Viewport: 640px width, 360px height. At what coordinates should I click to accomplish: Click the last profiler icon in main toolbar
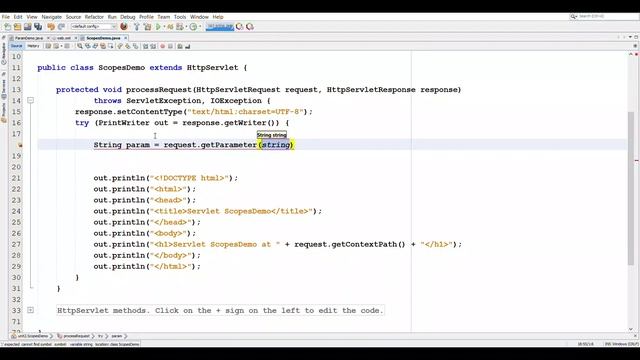pos(250,27)
